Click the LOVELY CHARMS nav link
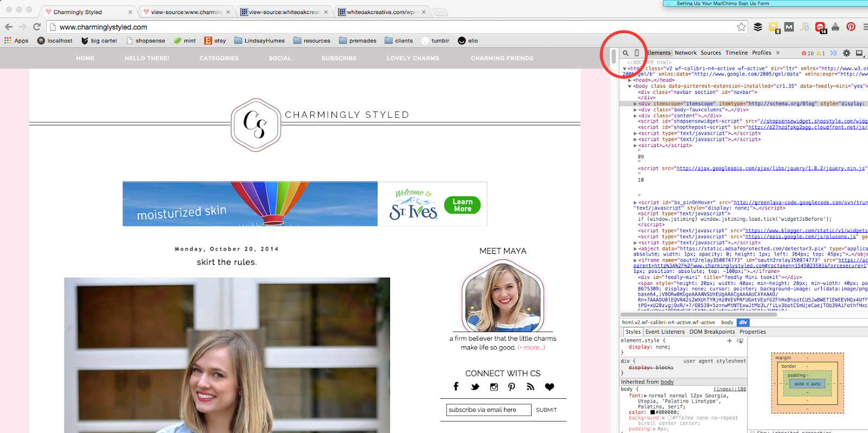868x433 pixels. pyautogui.click(x=413, y=58)
